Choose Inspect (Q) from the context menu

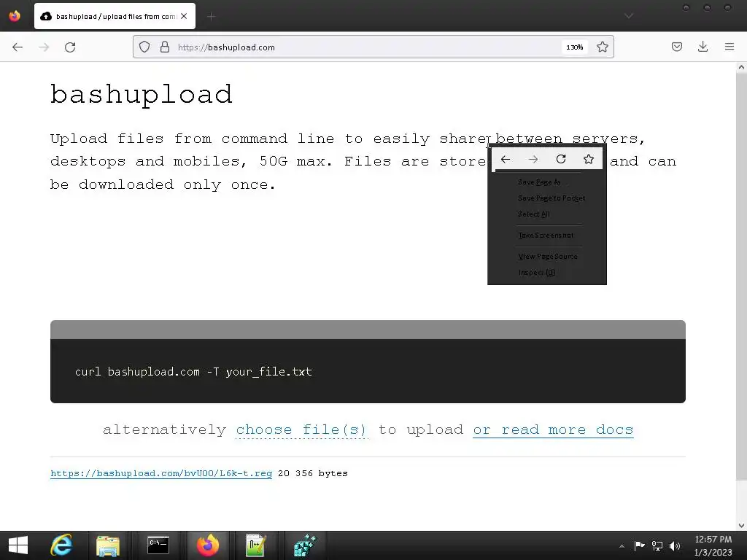[x=547, y=273]
